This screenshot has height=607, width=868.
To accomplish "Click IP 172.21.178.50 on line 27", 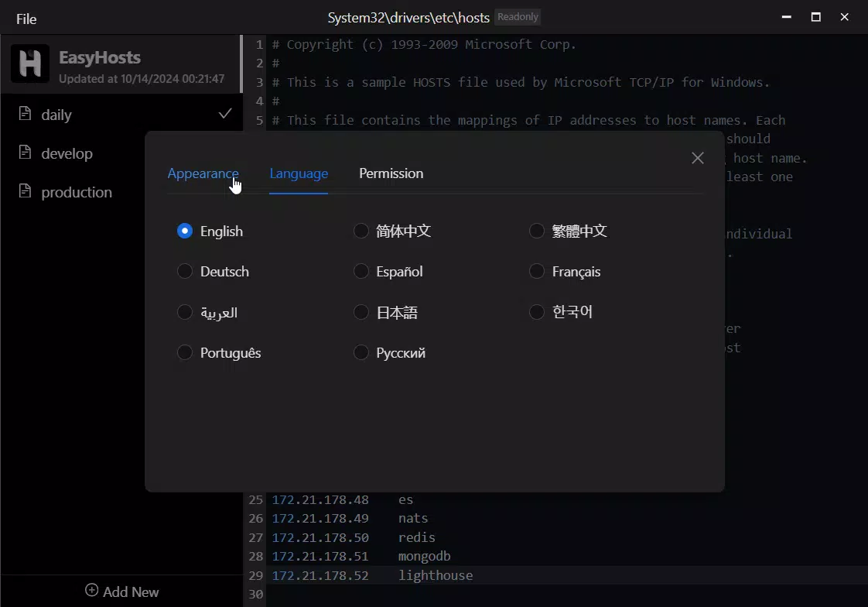I will [x=320, y=538].
